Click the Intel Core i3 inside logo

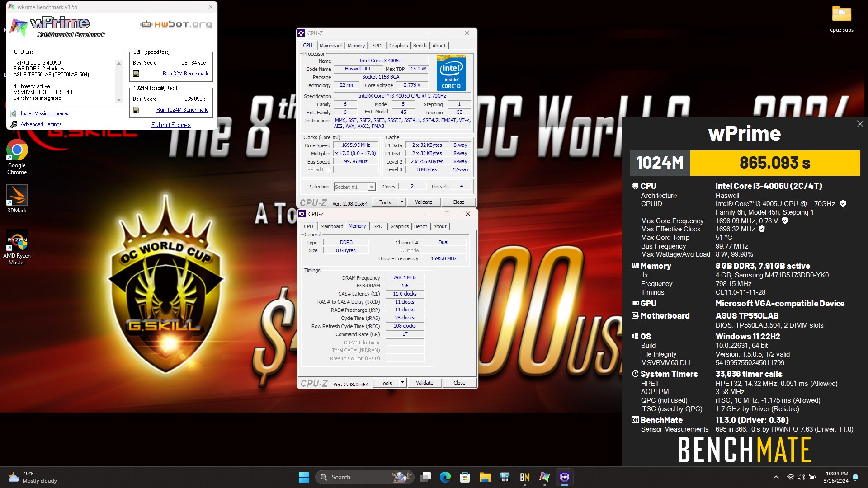(451, 73)
